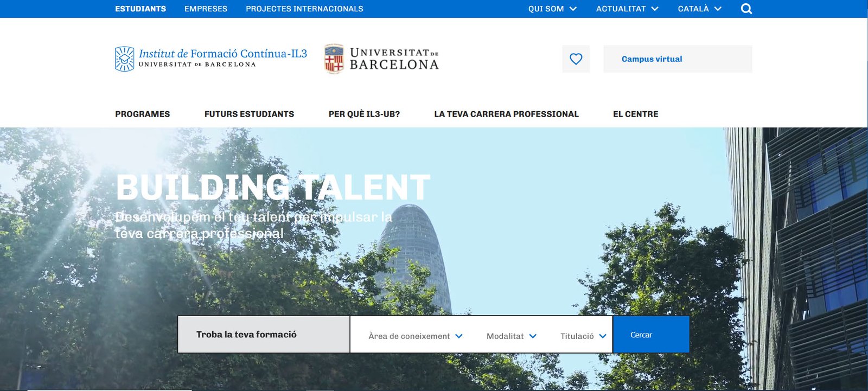868x391 pixels.
Task: Click the Campus virtual button
Action: pyautogui.click(x=678, y=59)
